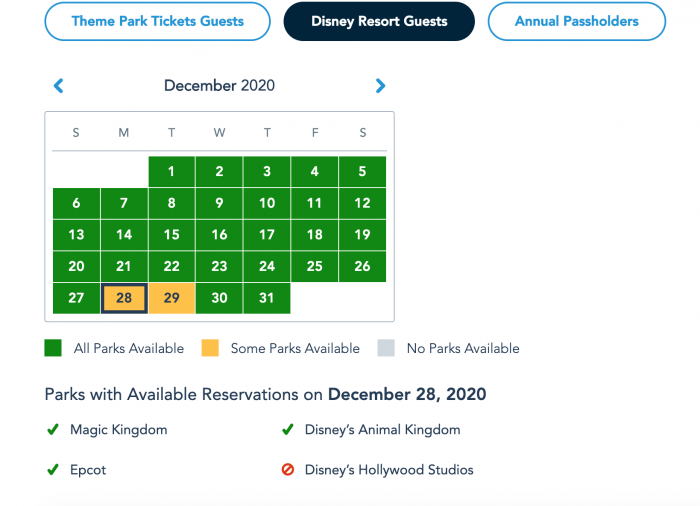Image resolution: width=700 pixels, height=506 pixels.
Task: Switch to Theme Park Tickets Guests tab
Action: click(158, 21)
